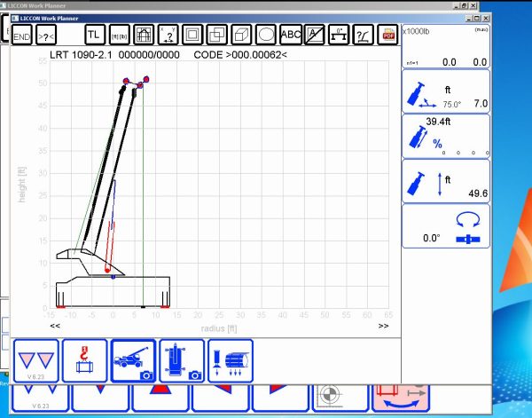Open the 0° crane leveling icon
The height and width of the screenshot is (418, 532).
click(339, 35)
